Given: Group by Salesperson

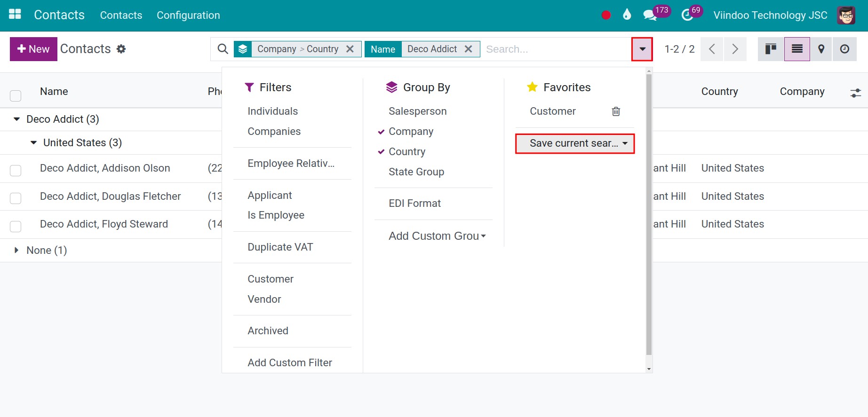Looking at the screenshot, I should [x=418, y=111].
